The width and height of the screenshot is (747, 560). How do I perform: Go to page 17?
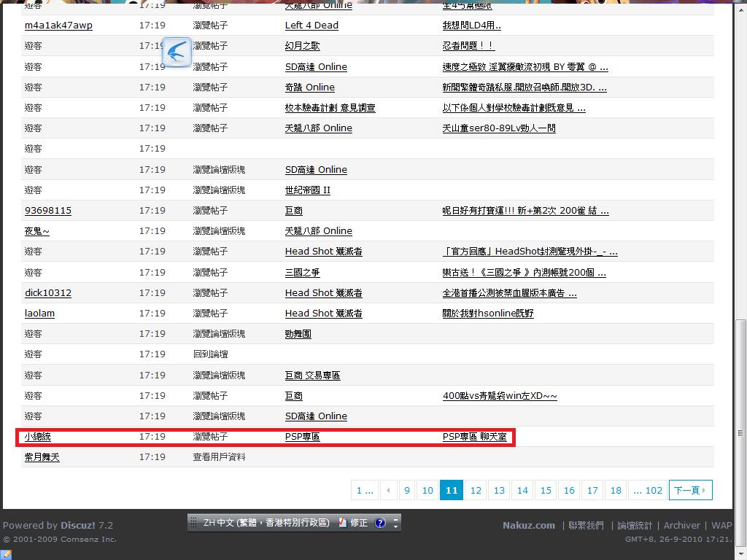(x=592, y=490)
